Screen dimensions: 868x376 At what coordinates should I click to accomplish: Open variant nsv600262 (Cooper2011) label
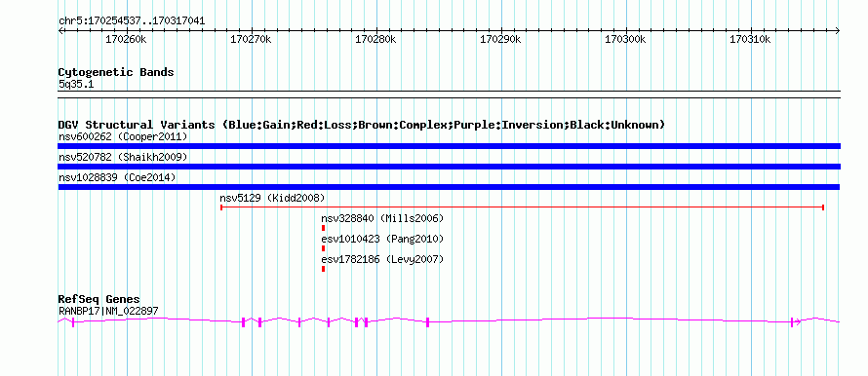click(x=123, y=136)
